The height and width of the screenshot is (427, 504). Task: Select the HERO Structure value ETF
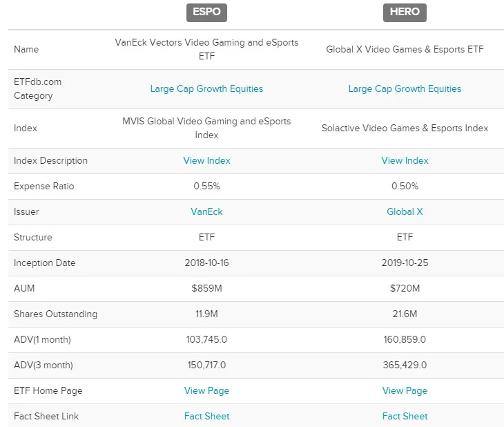coord(405,237)
